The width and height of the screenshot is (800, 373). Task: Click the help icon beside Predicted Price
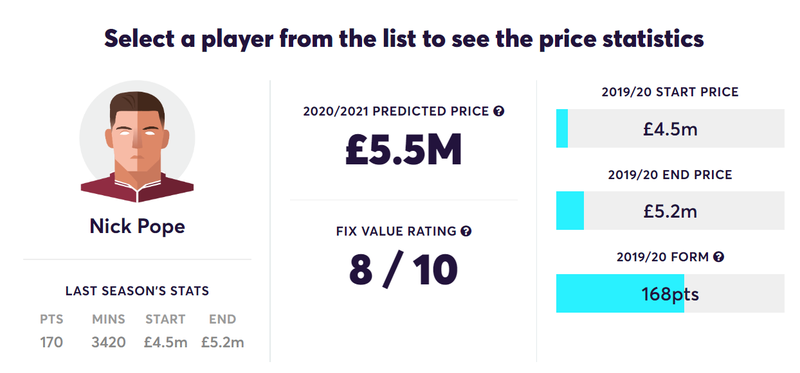pos(498,111)
